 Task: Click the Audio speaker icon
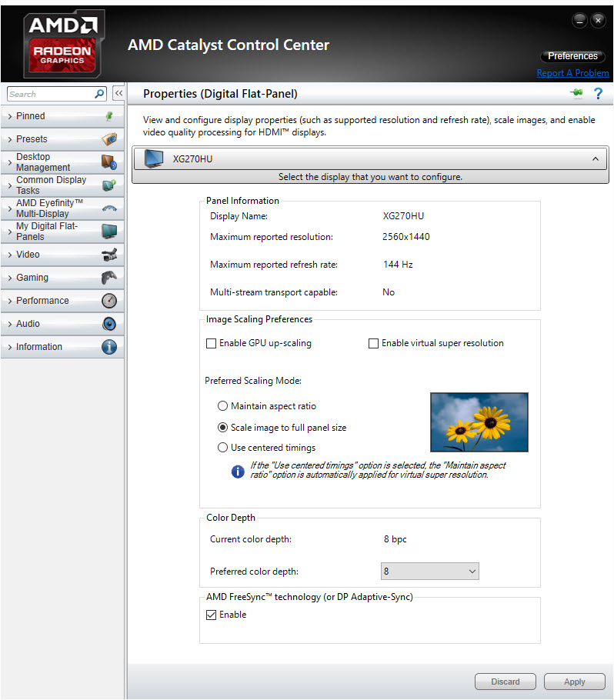[x=109, y=324]
